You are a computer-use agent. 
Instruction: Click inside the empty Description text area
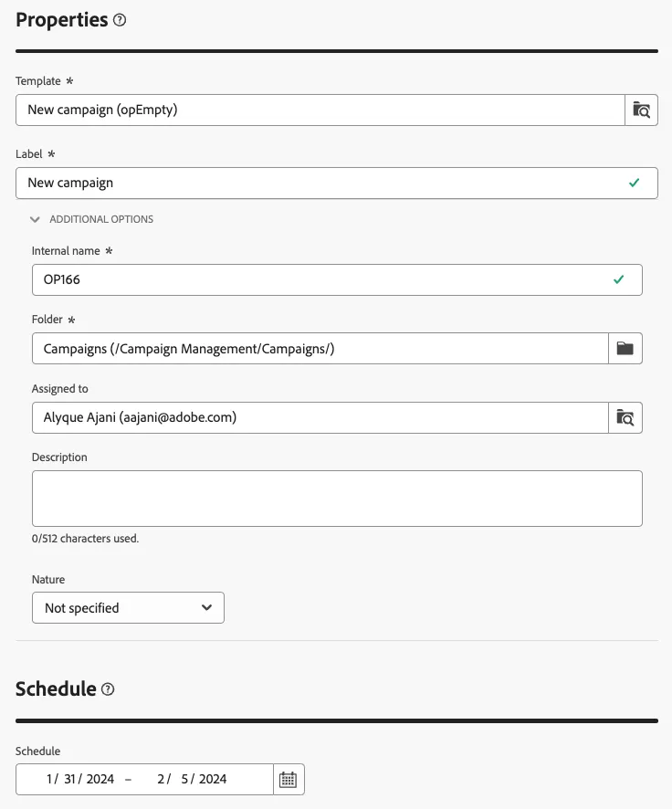[x=337, y=499]
